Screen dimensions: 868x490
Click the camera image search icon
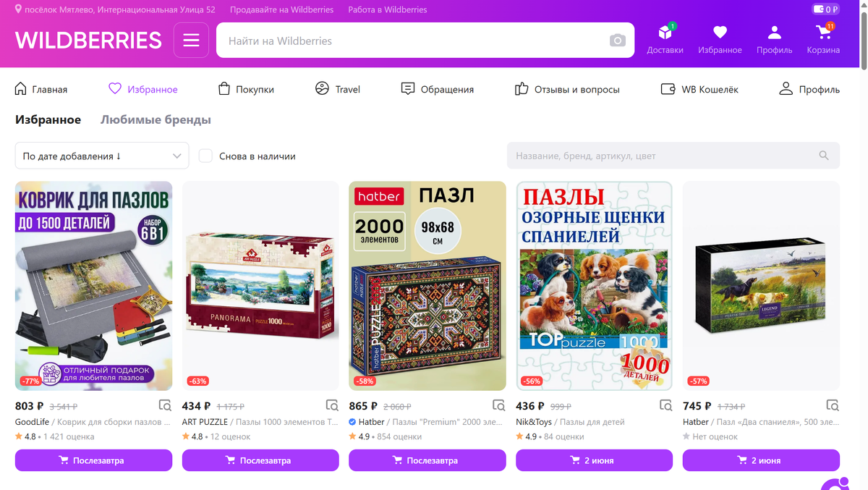pyautogui.click(x=617, y=41)
